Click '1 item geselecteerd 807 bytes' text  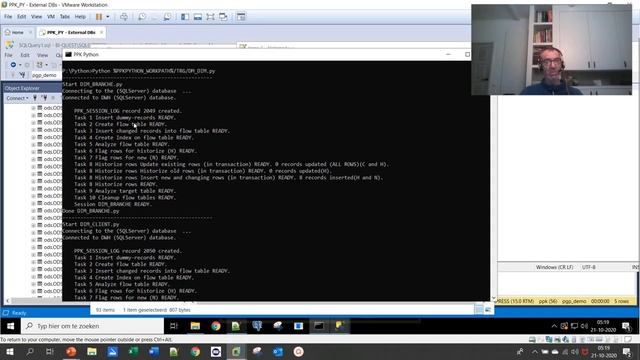tap(157, 310)
